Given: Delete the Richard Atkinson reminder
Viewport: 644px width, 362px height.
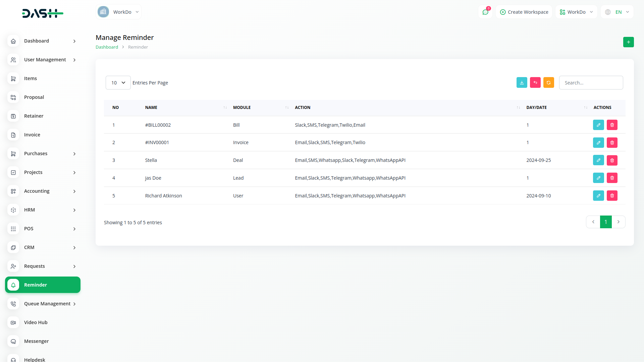Looking at the screenshot, I should click(612, 196).
